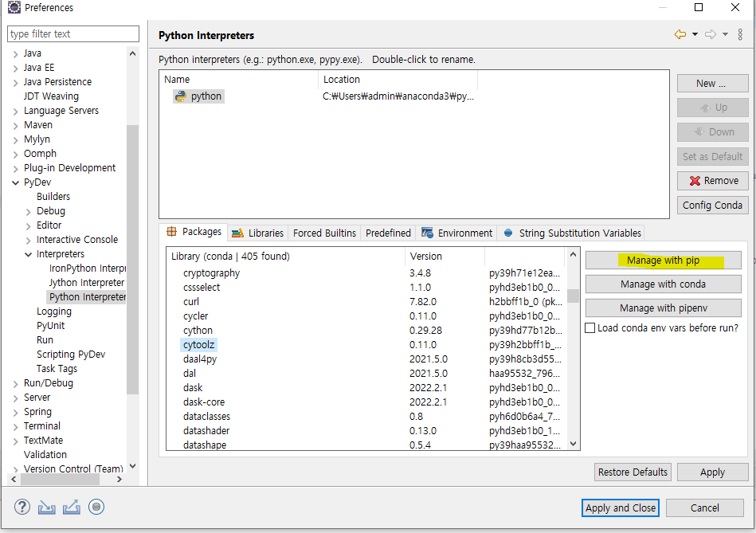Switch to the Forced Builtins tab
This screenshot has width=756, height=533.
[324, 233]
